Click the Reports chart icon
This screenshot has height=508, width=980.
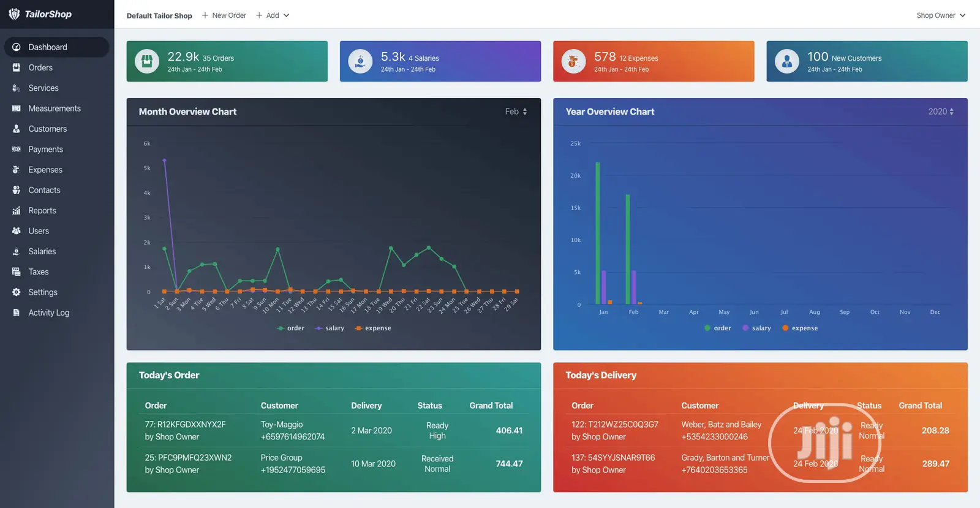[x=17, y=211]
